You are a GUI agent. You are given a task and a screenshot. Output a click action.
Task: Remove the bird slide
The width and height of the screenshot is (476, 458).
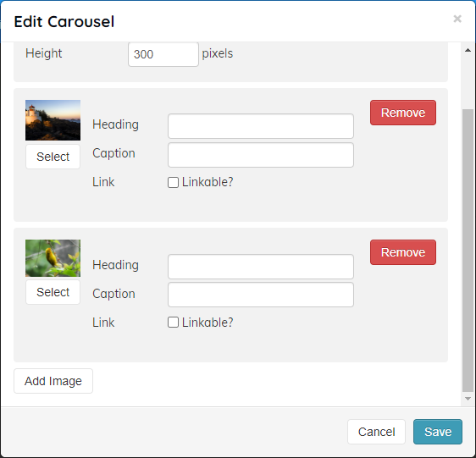click(403, 252)
